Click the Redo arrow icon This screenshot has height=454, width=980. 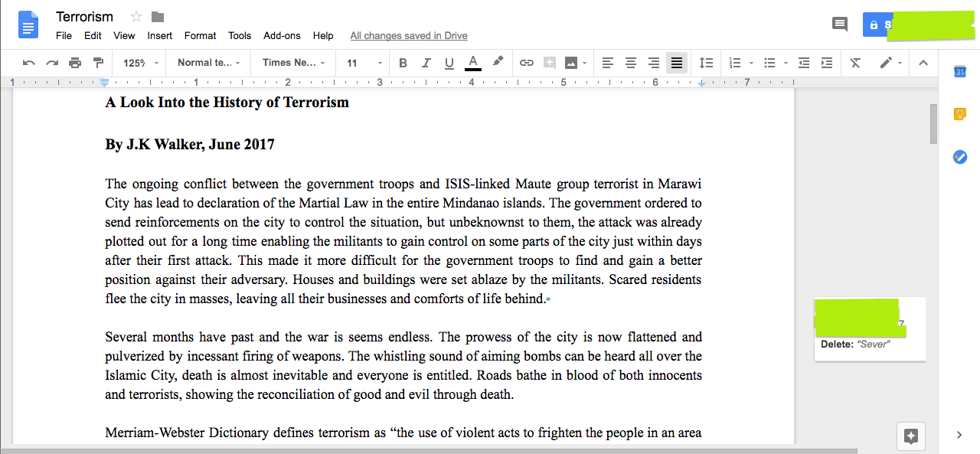point(52,63)
